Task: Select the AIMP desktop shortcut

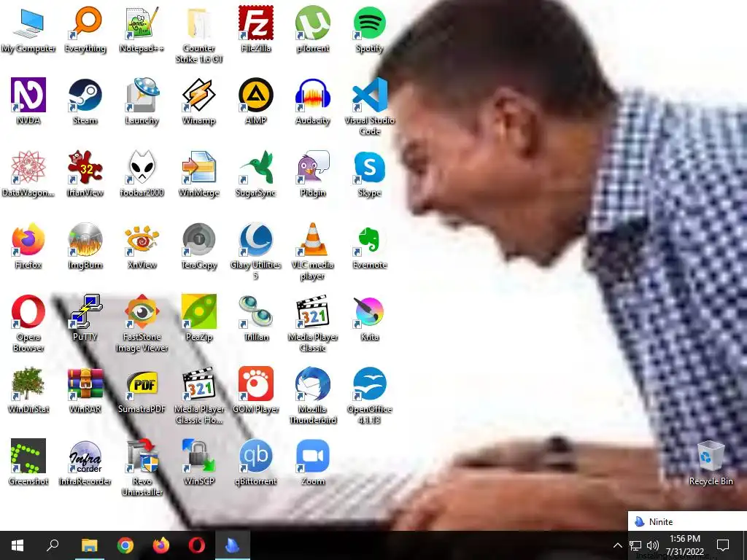Action: coord(256,101)
